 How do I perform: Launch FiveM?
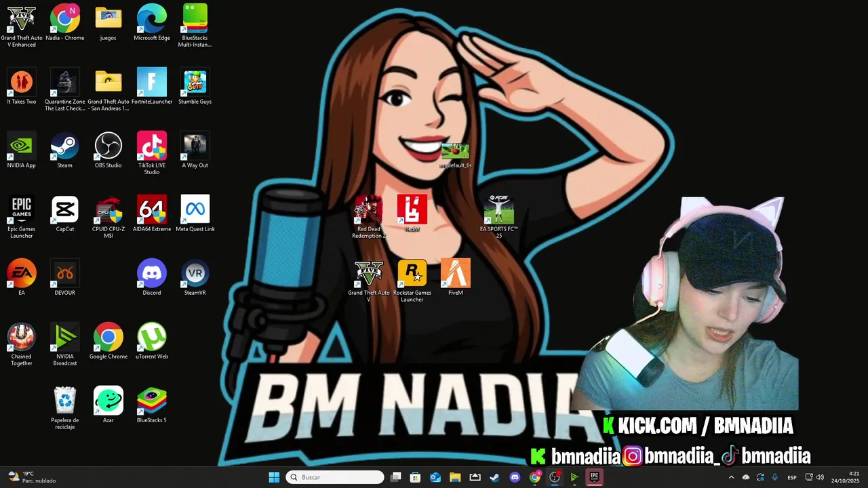[456, 277]
